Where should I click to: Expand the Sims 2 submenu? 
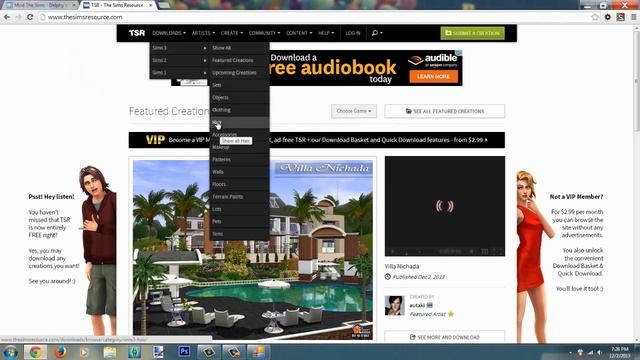pos(180,60)
